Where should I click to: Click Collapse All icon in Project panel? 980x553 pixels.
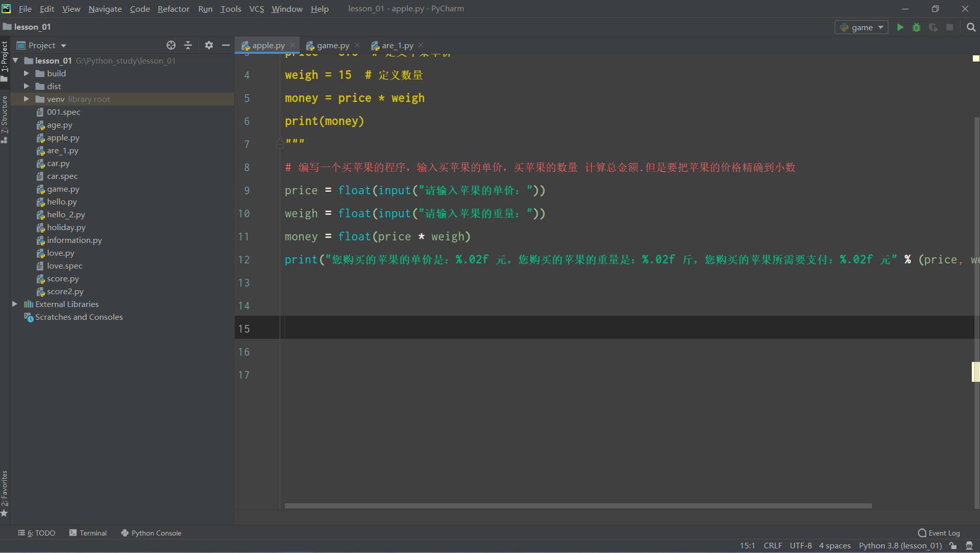coord(188,45)
